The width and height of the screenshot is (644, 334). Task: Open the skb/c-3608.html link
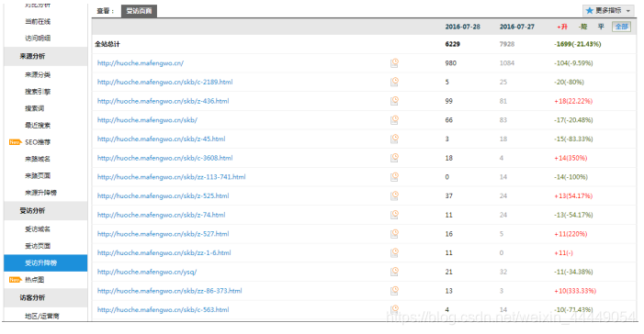(165, 158)
